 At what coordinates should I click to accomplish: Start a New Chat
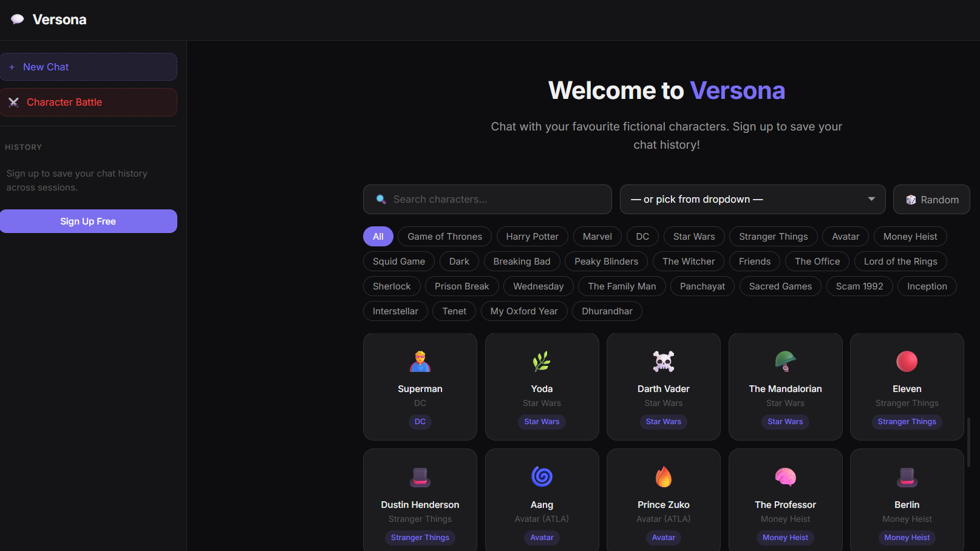point(89,67)
